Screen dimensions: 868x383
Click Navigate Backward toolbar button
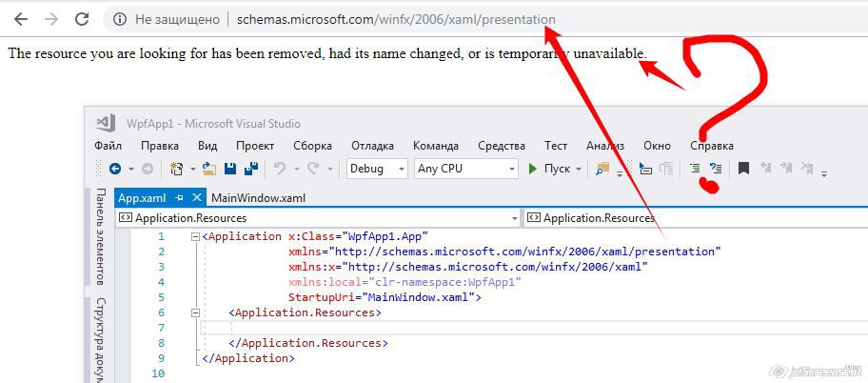115,169
